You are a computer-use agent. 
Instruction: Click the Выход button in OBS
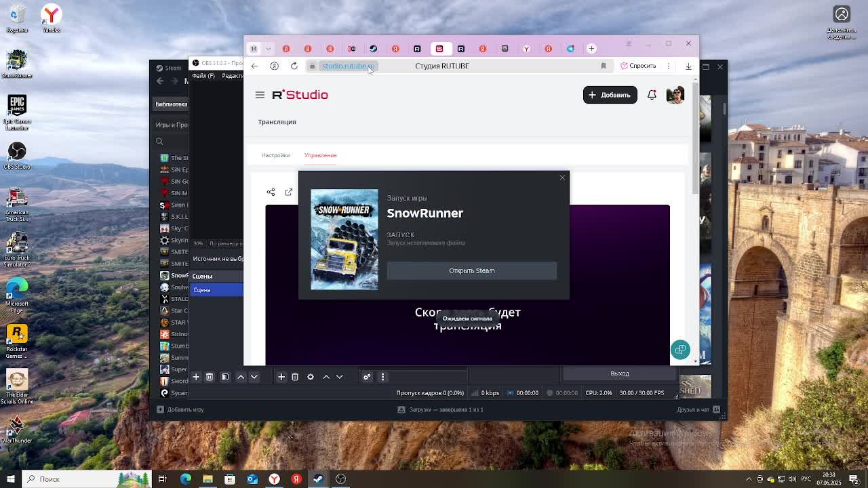(620, 373)
